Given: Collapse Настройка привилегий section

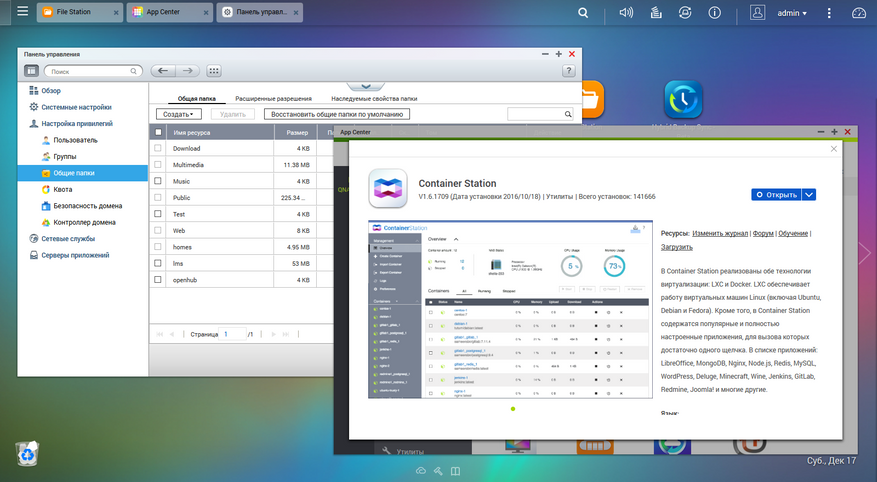Looking at the screenshot, I should 77,124.
